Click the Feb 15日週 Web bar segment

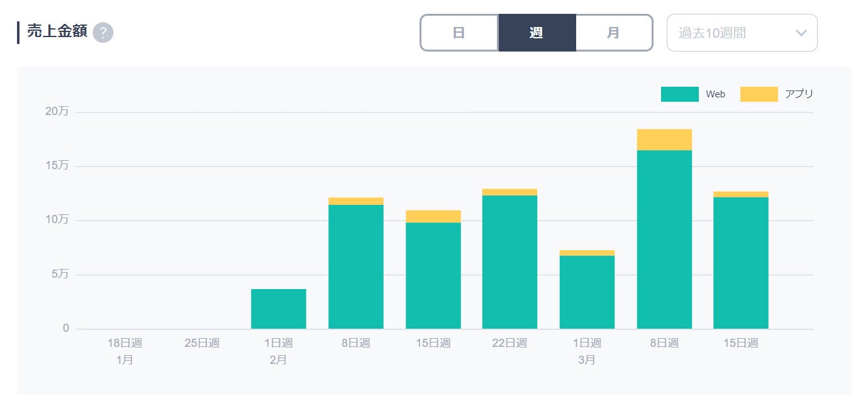pos(433,275)
